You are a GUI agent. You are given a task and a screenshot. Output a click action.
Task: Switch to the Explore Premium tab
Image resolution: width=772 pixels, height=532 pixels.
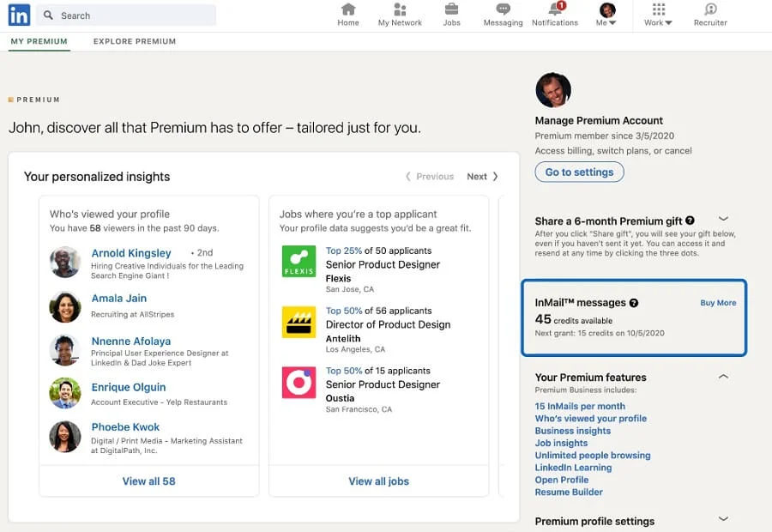[x=135, y=41]
